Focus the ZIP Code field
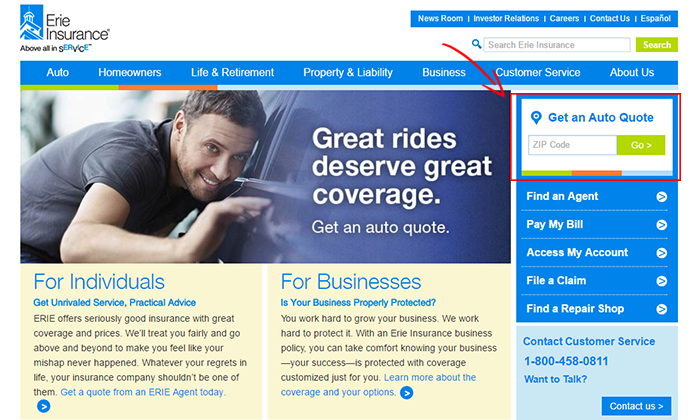 pyautogui.click(x=572, y=145)
